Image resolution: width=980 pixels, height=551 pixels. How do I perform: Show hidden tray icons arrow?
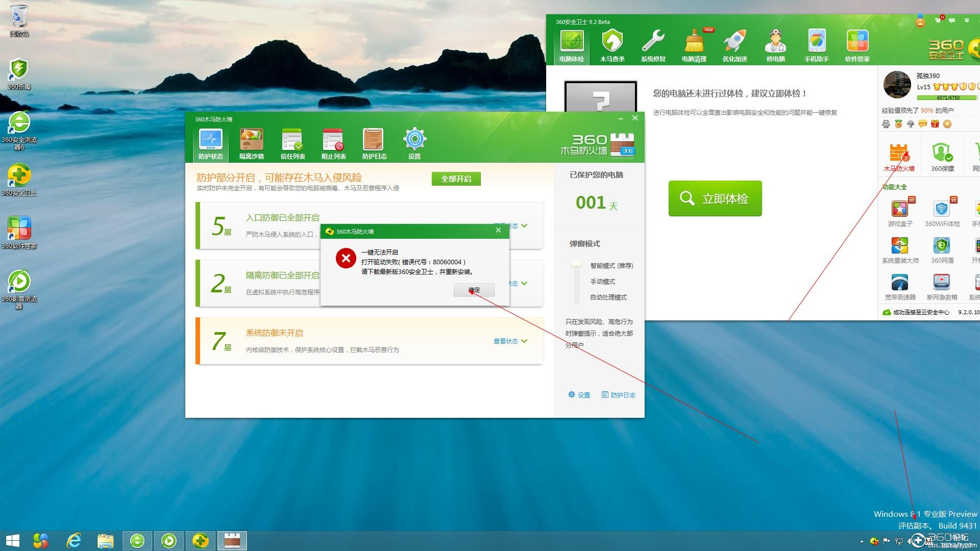862,541
